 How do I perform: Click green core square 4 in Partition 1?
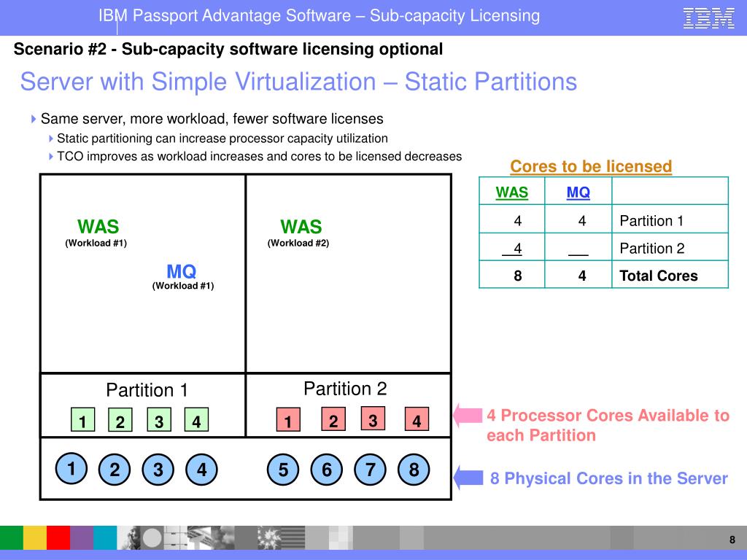tap(196, 419)
